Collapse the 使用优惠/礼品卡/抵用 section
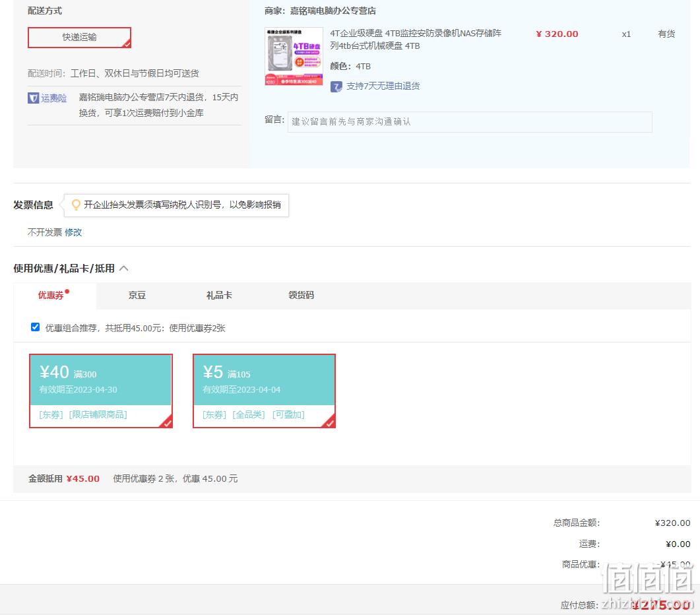Image resolution: width=700 pixels, height=615 pixels. click(124, 268)
